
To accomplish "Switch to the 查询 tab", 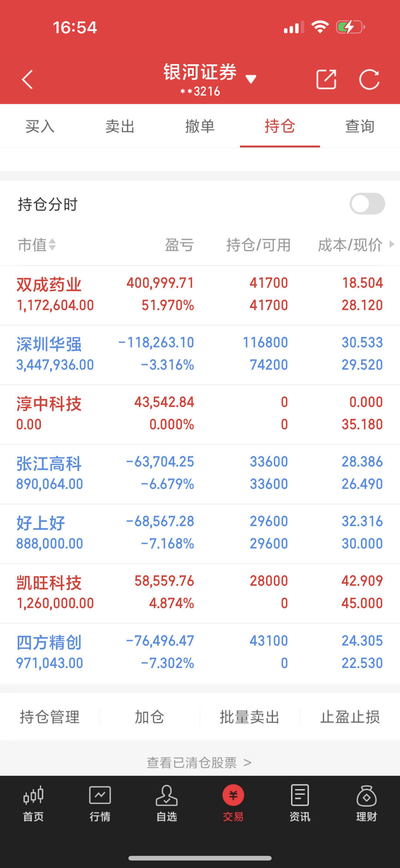I will pyautogui.click(x=360, y=126).
